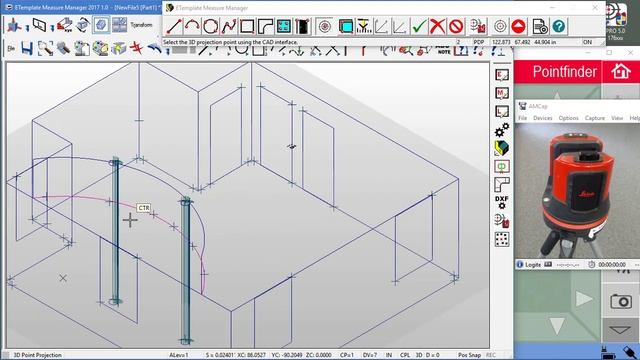Click the ALev=1 status bar field
Viewport: 640px width, 360px height.
(178, 355)
